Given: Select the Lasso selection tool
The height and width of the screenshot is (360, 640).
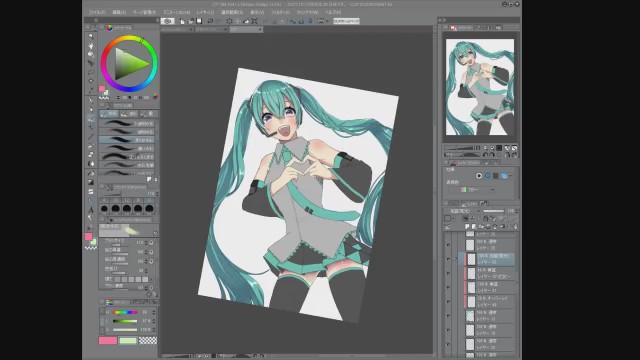Looking at the screenshot, I should [x=91, y=72].
